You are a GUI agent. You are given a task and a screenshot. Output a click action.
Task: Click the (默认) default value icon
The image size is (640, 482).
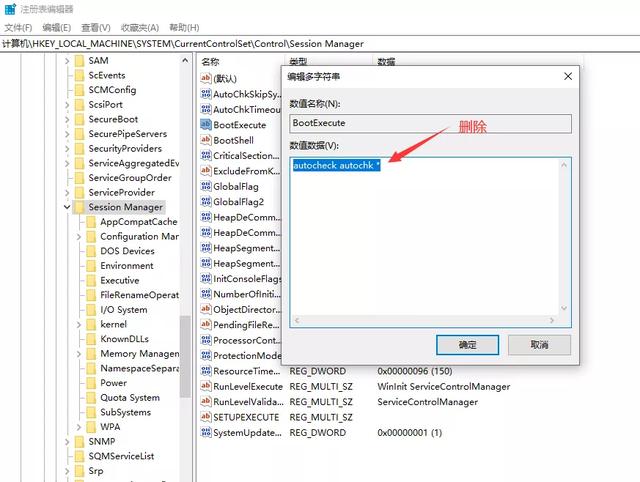coord(205,78)
